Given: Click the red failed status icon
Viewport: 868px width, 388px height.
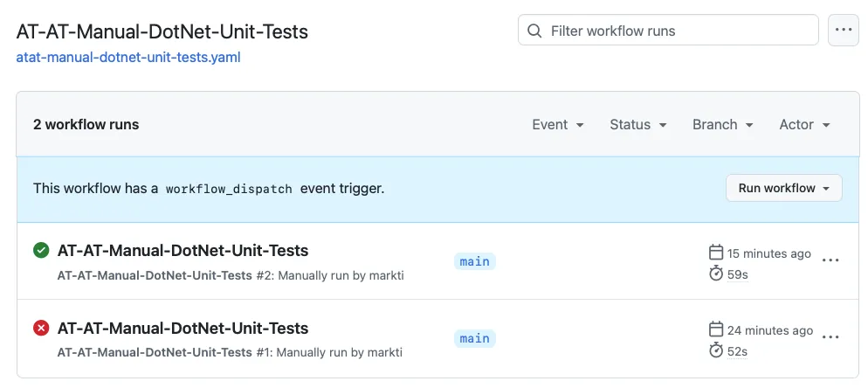Looking at the screenshot, I should click(x=41, y=328).
